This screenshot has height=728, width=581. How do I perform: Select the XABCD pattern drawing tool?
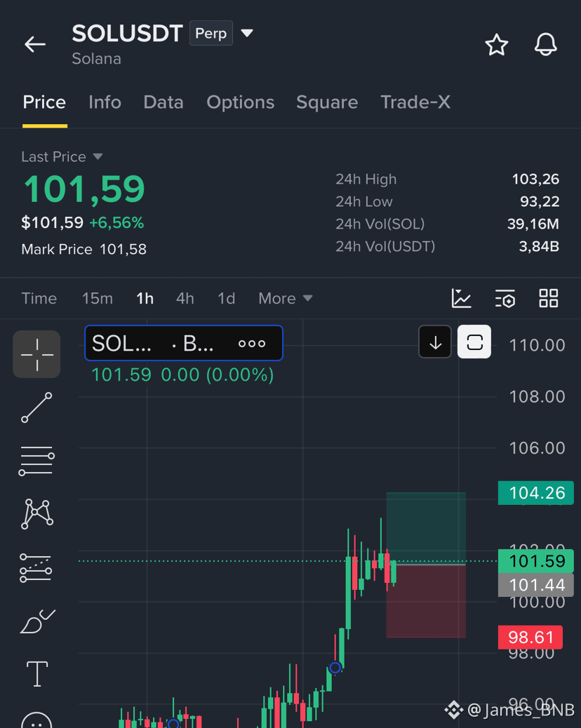tap(37, 514)
